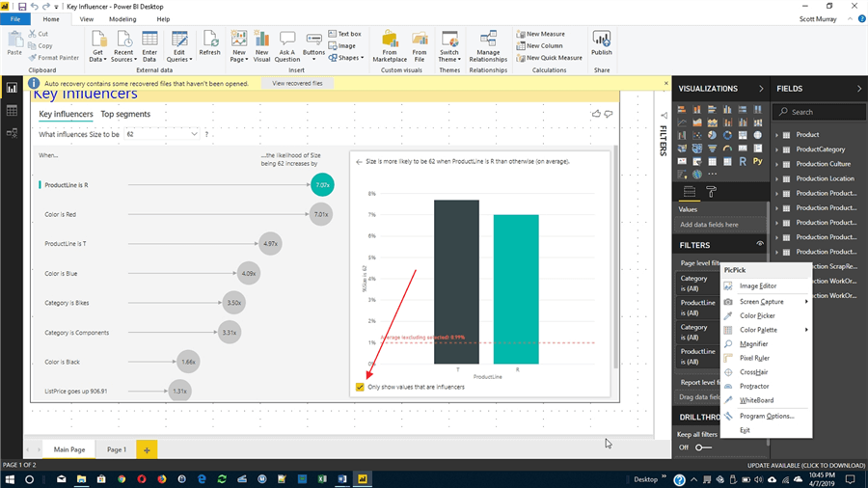
Task: Open From Marketplace custom visuals
Action: point(390,46)
